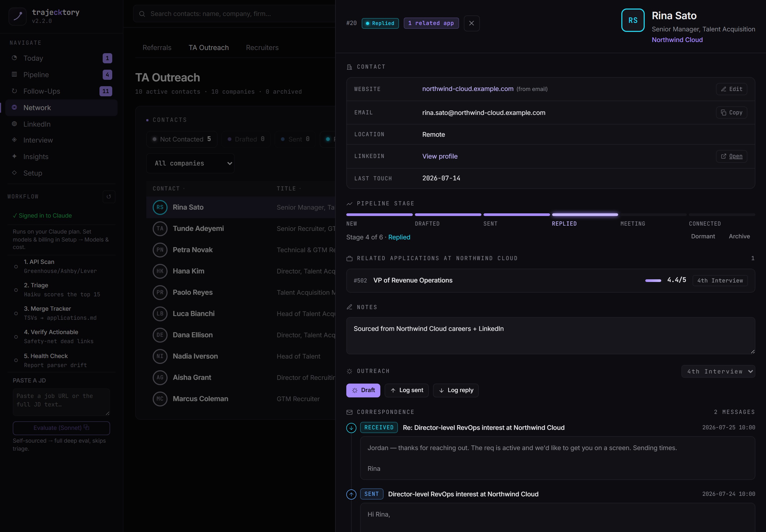Mark the contact as Dormant
The image size is (766, 532).
tap(703, 236)
